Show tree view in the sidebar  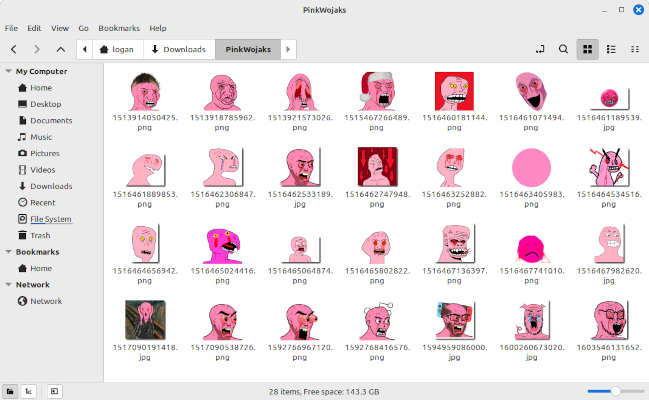pos(29,391)
